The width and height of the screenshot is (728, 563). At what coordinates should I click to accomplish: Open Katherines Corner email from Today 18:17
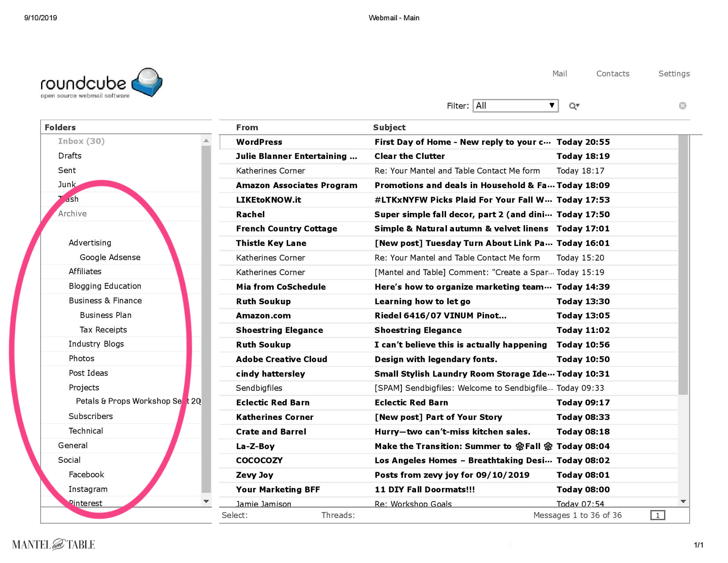click(448, 171)
